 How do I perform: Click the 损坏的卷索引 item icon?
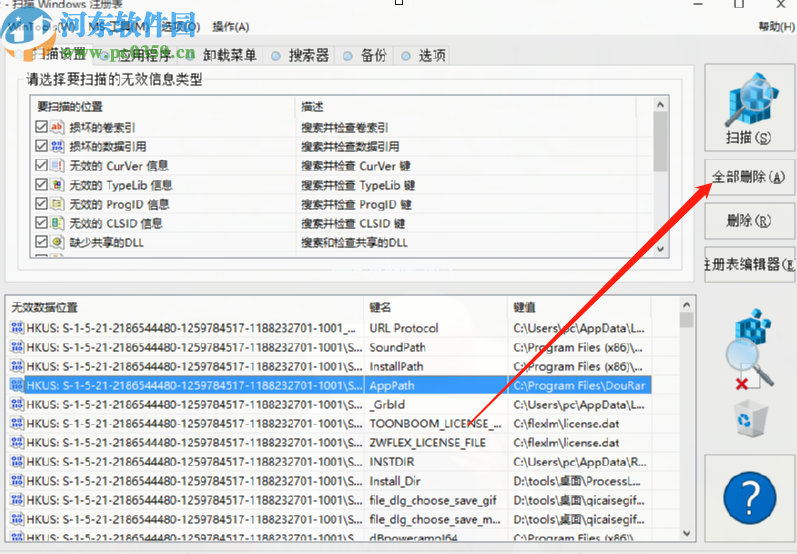coord(57,127)
